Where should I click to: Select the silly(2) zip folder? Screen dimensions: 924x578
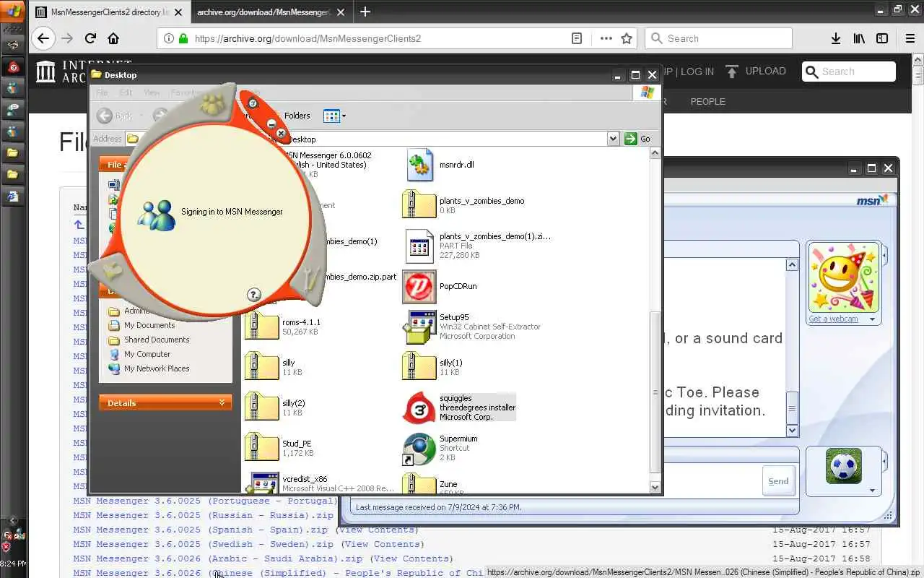[261, 407]
